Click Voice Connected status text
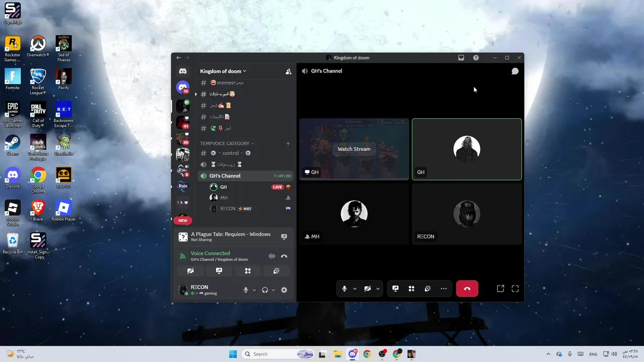 (x=210, y=253)
